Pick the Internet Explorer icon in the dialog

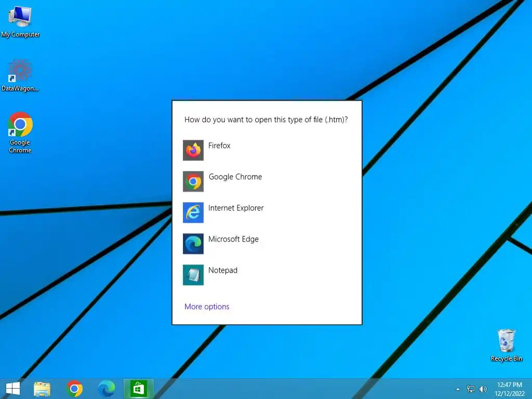(193, 212)
